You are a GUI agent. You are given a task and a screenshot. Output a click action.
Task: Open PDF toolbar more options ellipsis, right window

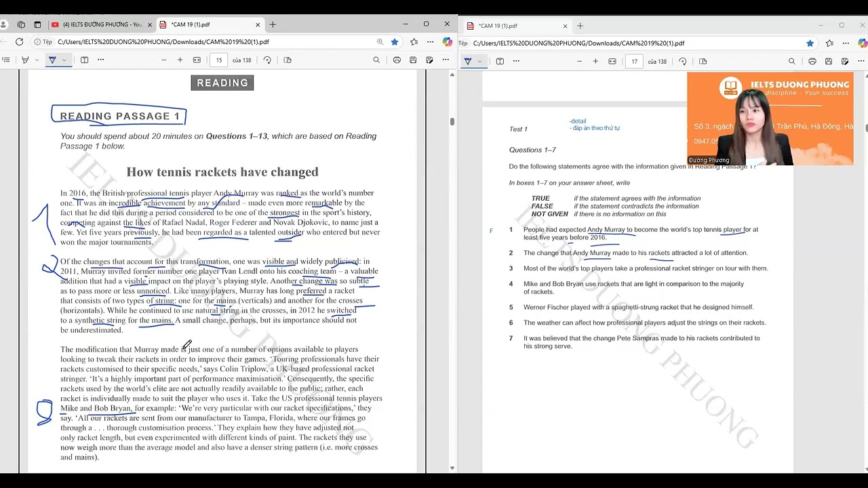[861, 61]
